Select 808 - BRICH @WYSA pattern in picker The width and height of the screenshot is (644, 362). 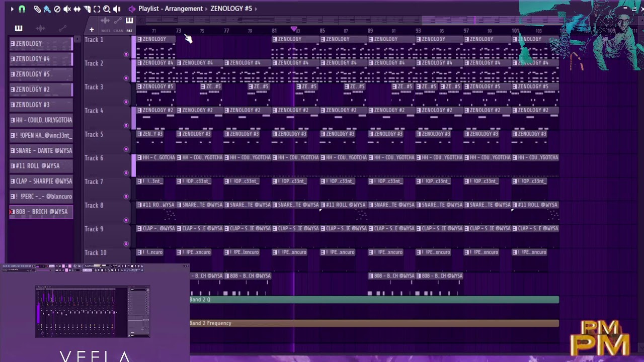click(x=41, y=212)
